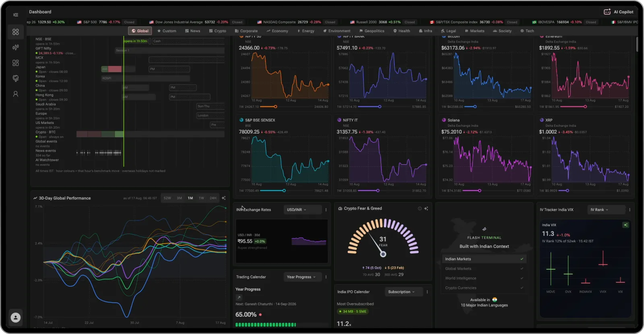This screenshot has height=334, width=644.
Task: Switch to the News tab
Action: 192,31
